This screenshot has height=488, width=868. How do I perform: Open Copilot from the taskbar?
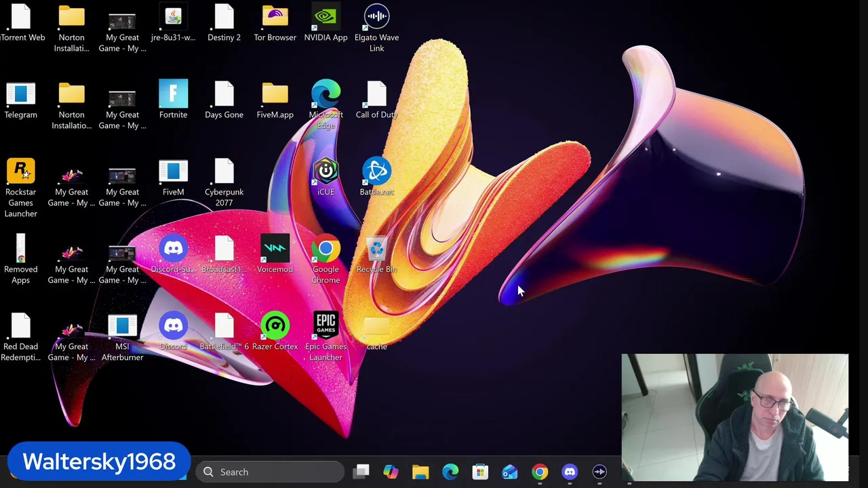click(391, 472)
